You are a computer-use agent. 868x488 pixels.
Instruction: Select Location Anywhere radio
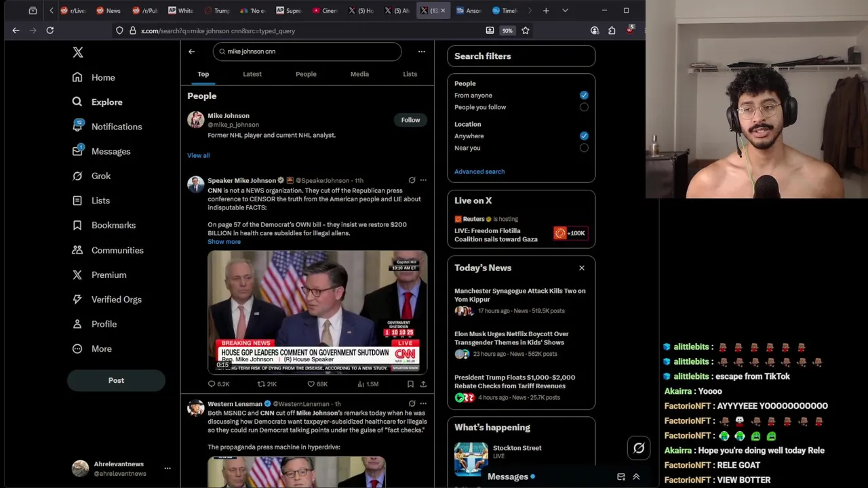[x=584, y=136]
